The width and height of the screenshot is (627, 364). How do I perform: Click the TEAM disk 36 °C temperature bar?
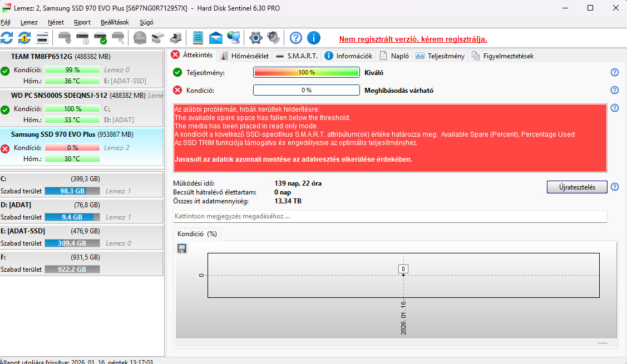click(72, 81)
